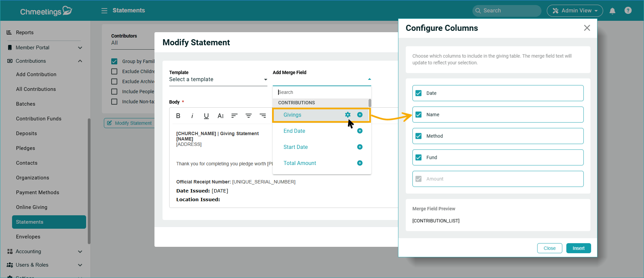Open the Select a template dropdown
The width and height of the screenshot is (644, 278).
[x=218, y=79]
